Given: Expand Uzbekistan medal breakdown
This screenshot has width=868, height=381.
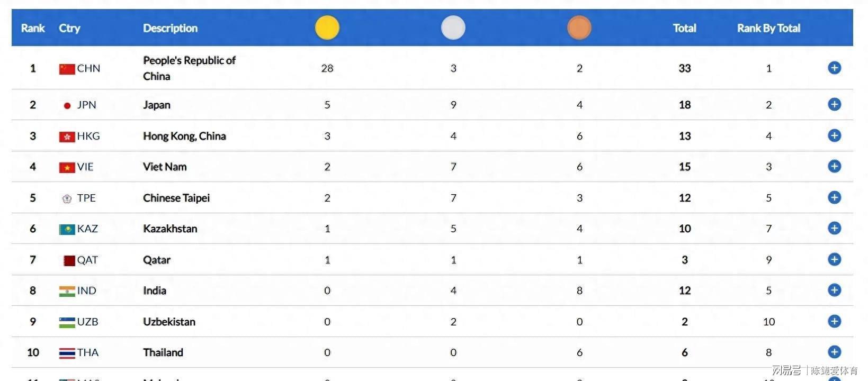Looking at the screenshot, I should coord(834,321).
